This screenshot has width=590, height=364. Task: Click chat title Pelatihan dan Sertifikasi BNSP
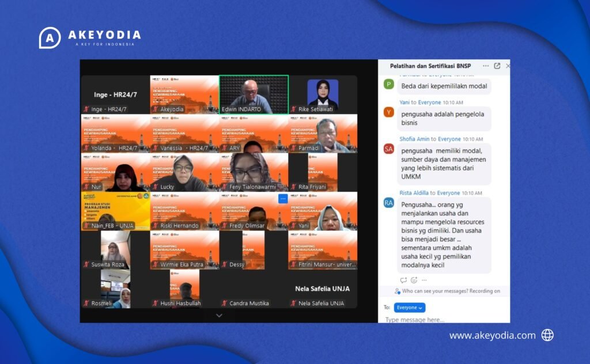click(x=430, y=66)
